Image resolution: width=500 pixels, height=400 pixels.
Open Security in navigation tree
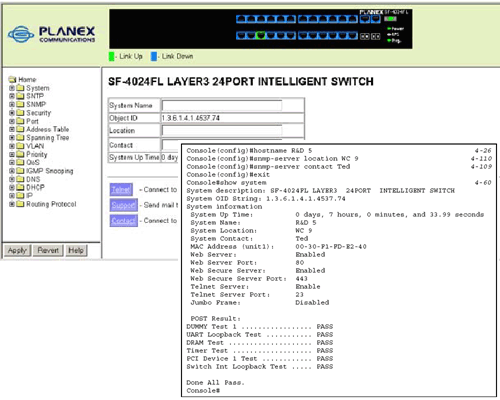tap(39, 113)
